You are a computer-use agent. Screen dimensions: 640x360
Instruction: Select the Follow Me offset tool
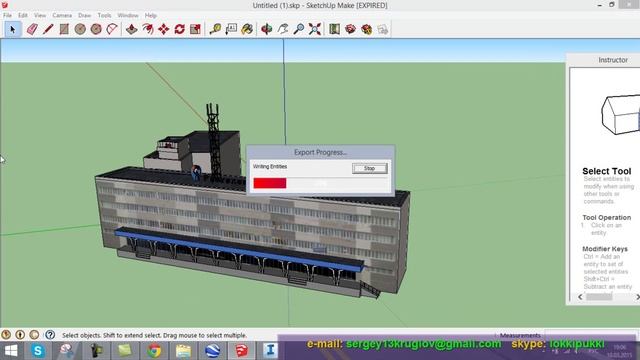pos(148,29)
